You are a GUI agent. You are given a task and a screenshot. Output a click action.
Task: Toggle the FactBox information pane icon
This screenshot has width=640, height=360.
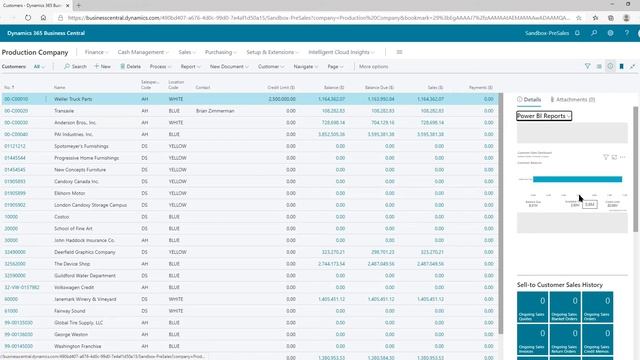(610, 66)
